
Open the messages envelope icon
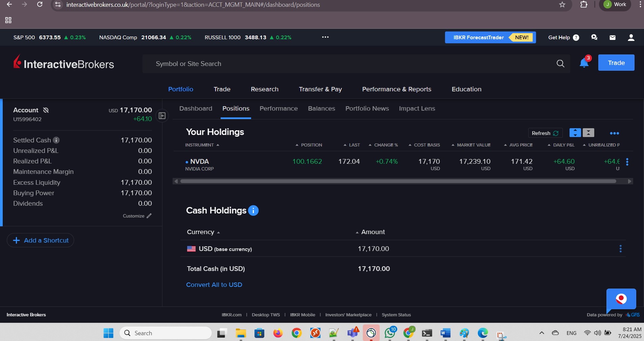click(x=613, y=38)
